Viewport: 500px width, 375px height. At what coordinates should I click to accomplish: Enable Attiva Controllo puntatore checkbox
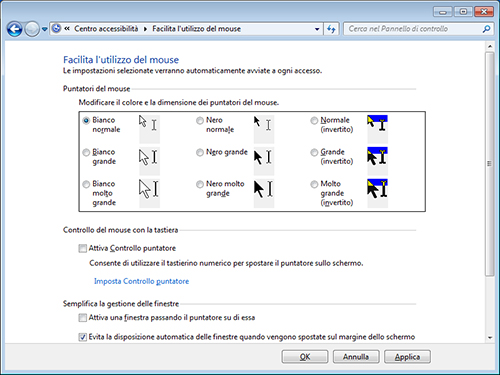82,249
